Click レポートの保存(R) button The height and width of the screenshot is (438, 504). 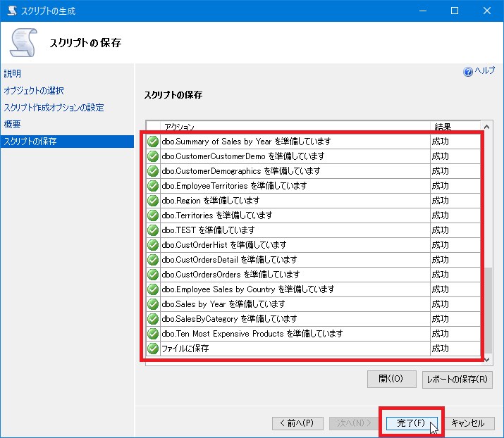[457, 379]
